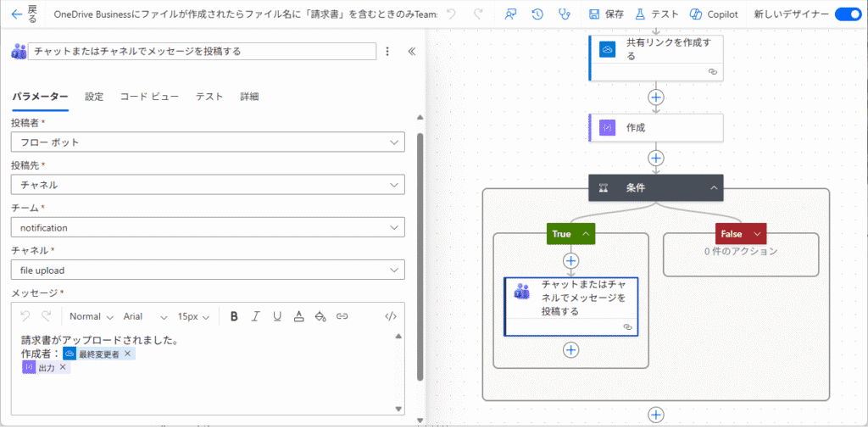Click the message editor scrollbar down arrow
This screenshot has width=868, height=429.
(x=398, y=409)
